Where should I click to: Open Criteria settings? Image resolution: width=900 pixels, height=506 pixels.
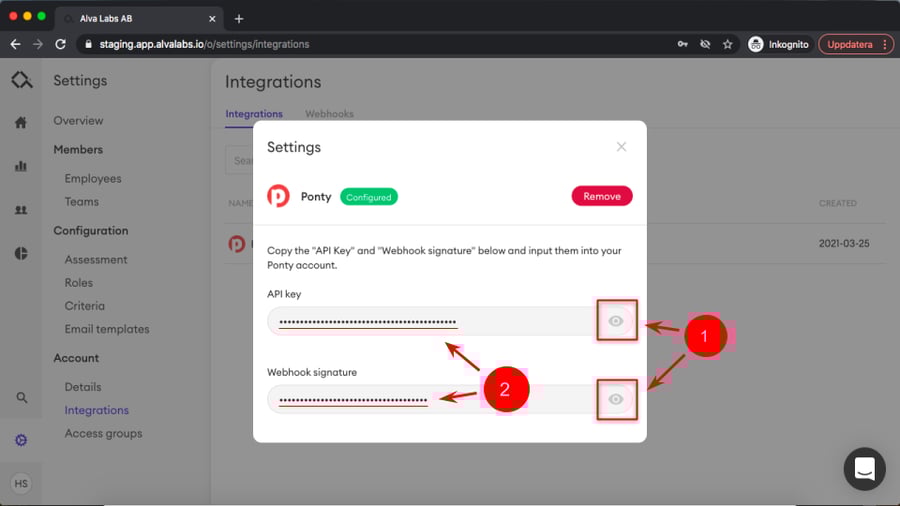(x=84, y=306)
